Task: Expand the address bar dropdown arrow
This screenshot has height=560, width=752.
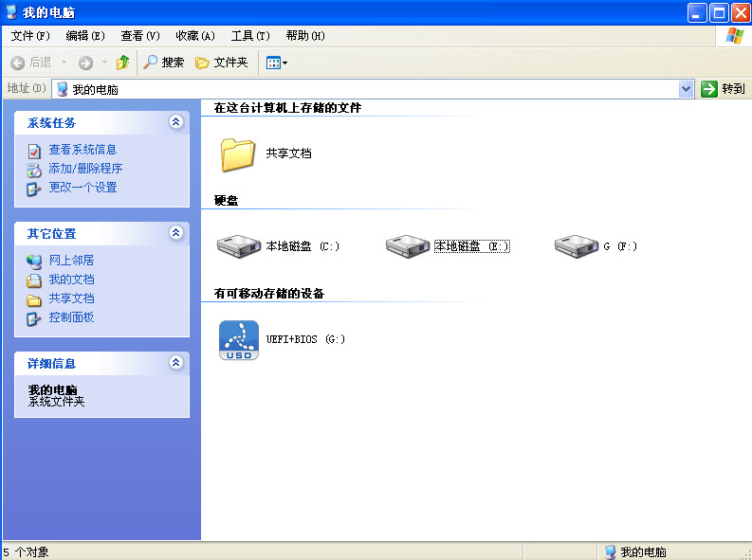Action: pyautogui.click(x=687, y=89)
